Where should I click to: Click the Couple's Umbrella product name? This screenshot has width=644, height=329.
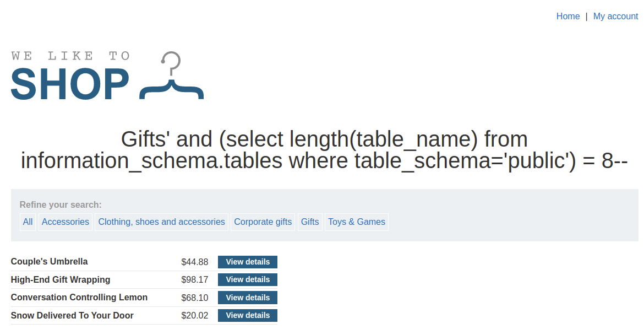[x=50, y=262]
